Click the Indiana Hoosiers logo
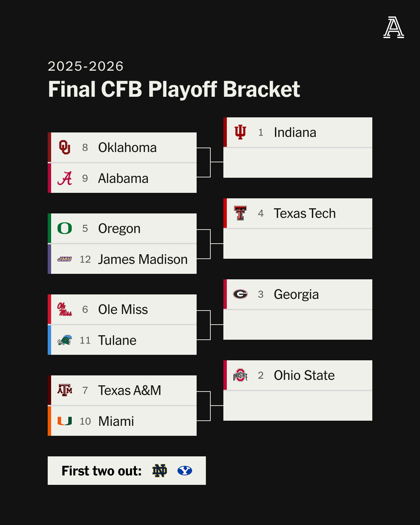420x525 pixels. pyautogui.click(x=240, y=132)
